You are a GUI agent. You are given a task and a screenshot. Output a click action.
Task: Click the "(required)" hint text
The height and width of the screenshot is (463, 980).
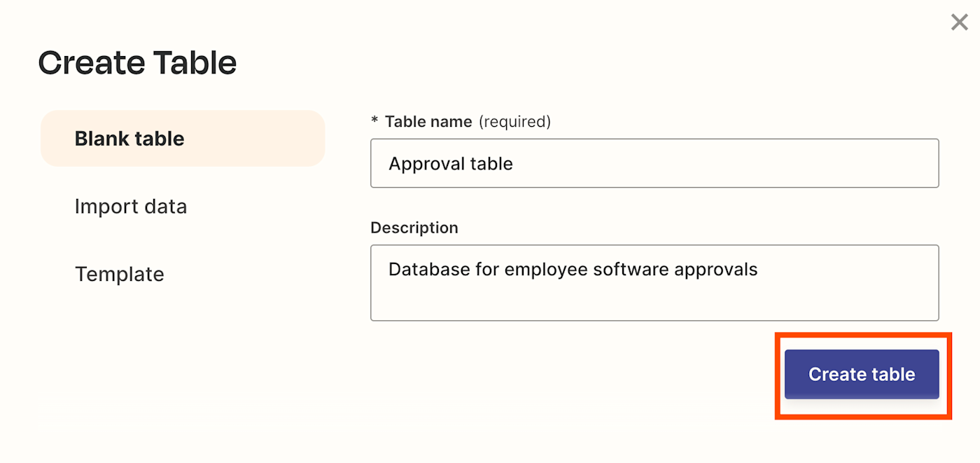click(x=514, y=122)
